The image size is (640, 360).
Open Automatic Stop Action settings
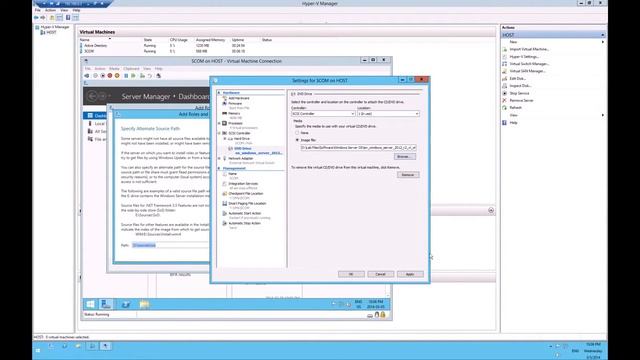tap(244, 223)
